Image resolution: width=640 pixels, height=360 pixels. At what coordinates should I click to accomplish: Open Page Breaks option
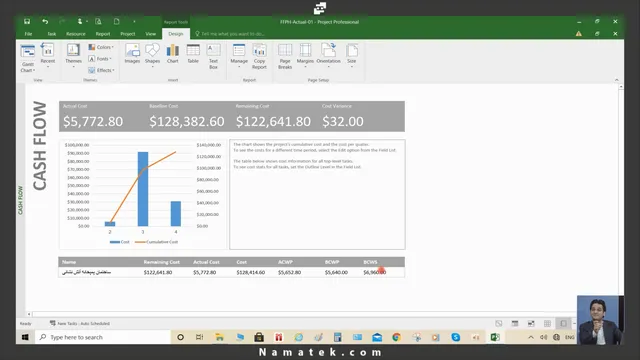(x=285, y=56)
